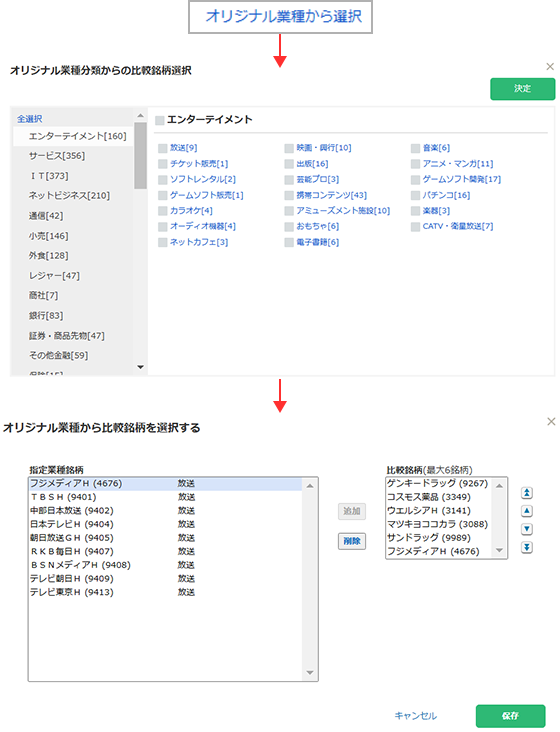Open the ソフトレンタル[2] category link

pos(203,179)
